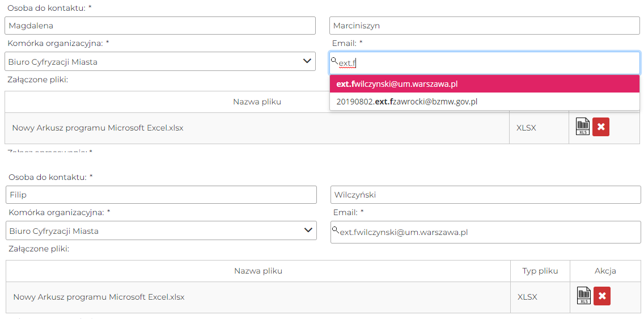Focus the surname field containing Wilczyński
The image size is (644, 319).
coord(485,195)
